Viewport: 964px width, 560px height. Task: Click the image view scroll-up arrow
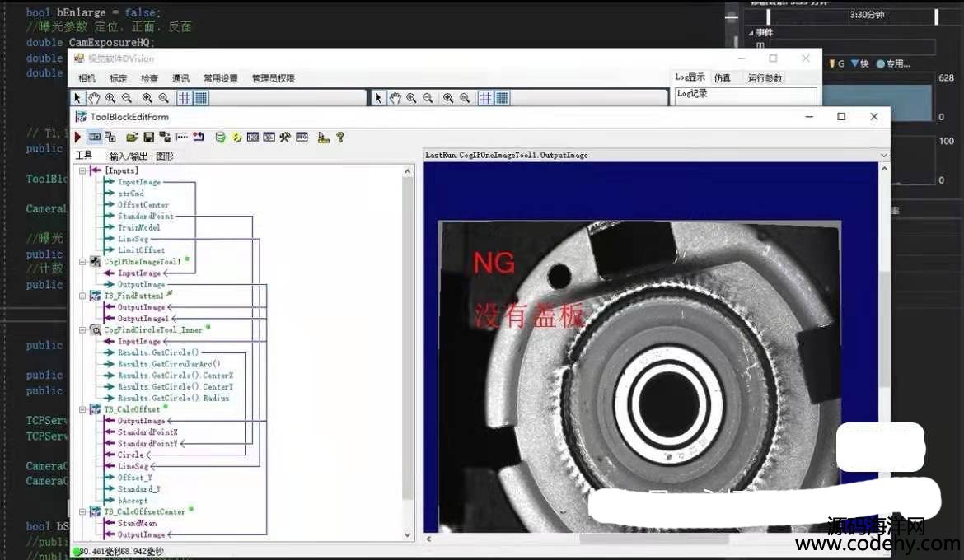(884, 169)
